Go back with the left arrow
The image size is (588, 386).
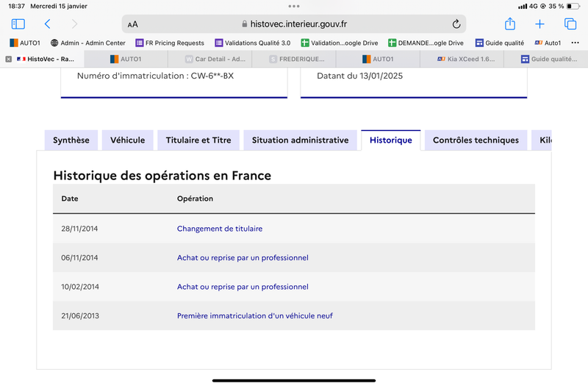coord(47,24)
